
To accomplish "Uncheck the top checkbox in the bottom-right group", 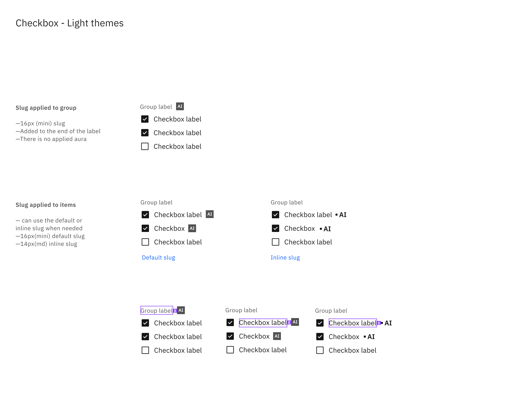I will (320, 323).
